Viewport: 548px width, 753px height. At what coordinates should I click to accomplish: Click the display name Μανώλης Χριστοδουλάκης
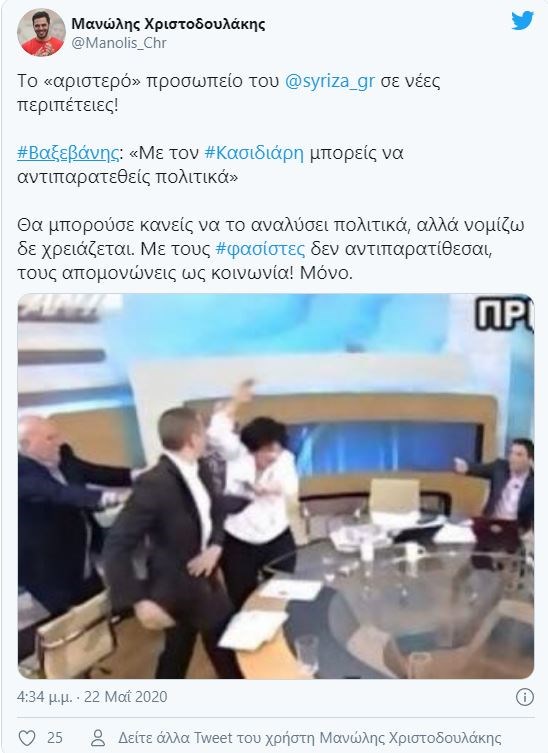click(x=168, y=23)
